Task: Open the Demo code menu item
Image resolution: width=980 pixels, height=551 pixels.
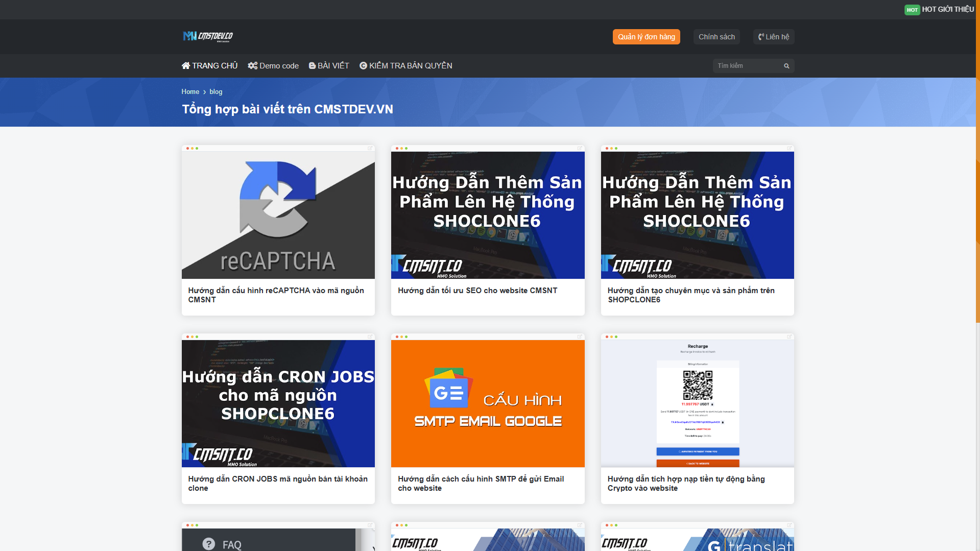Action: (x=273, y=66)
